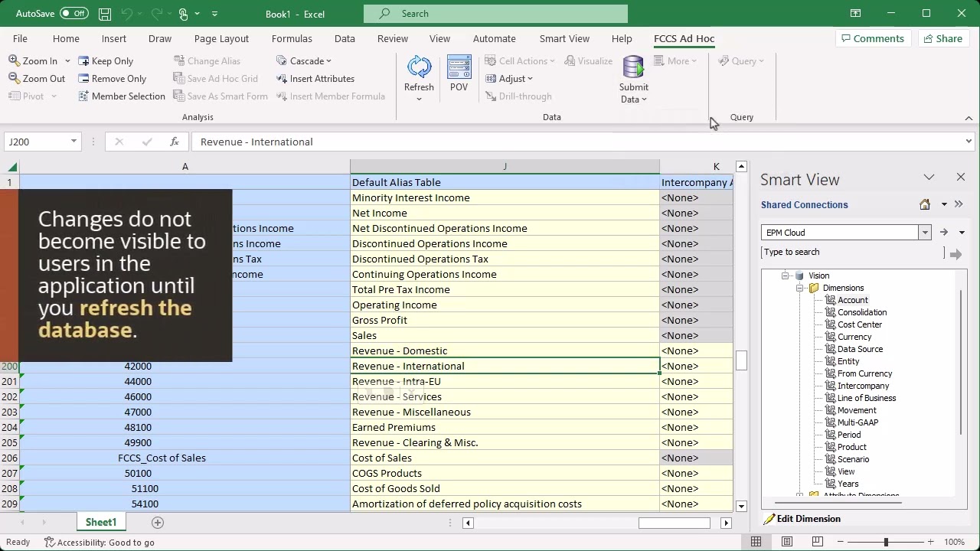
Task: Switch to Page Layout view in status bar
Action: point(786,542)
